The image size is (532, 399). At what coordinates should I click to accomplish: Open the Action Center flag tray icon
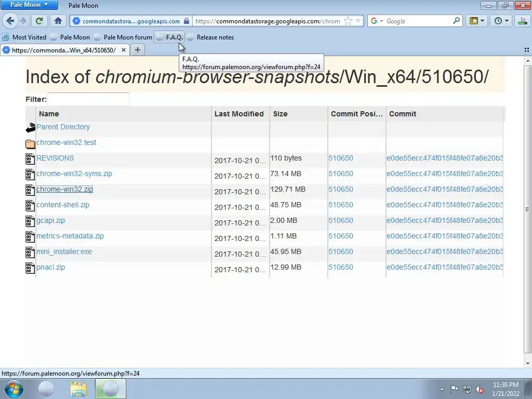[454, 389]
